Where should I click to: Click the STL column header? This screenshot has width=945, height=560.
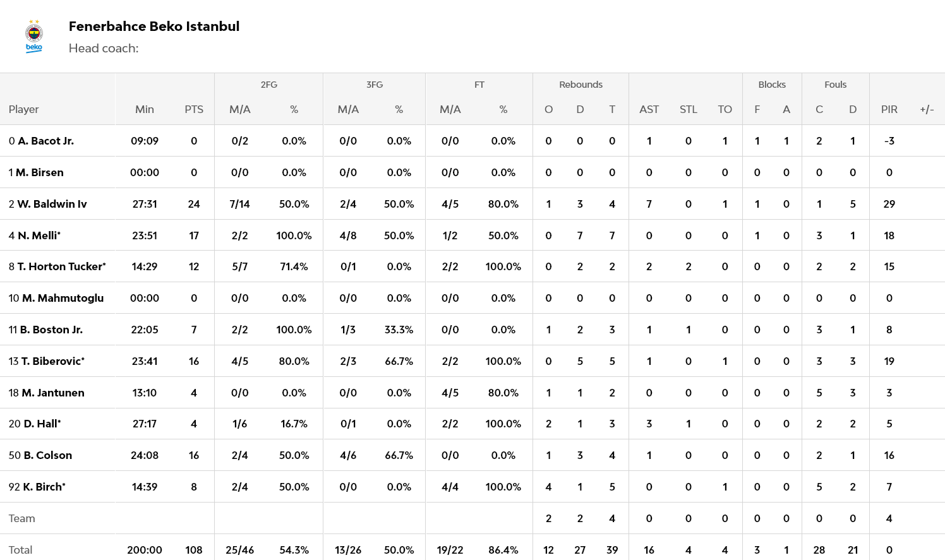(688, 109)
